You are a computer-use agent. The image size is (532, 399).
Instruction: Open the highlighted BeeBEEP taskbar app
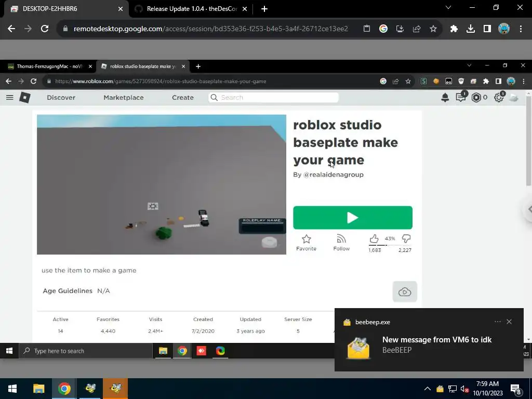pos(116,389)
